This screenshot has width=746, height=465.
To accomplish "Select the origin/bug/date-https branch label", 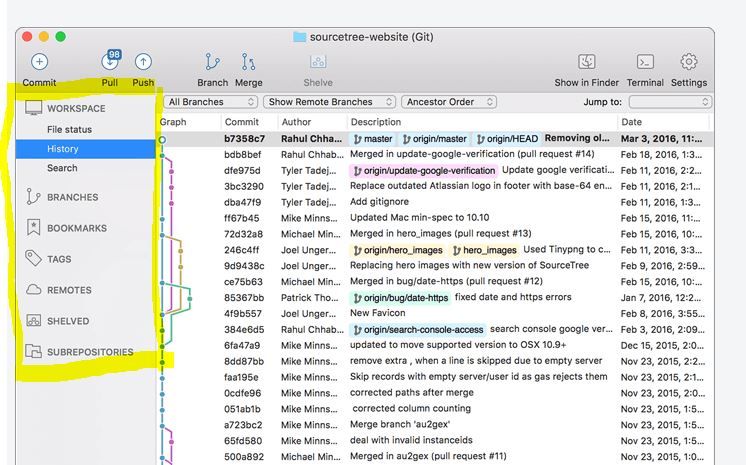I will pyautogui.click(x=401, y=298).
